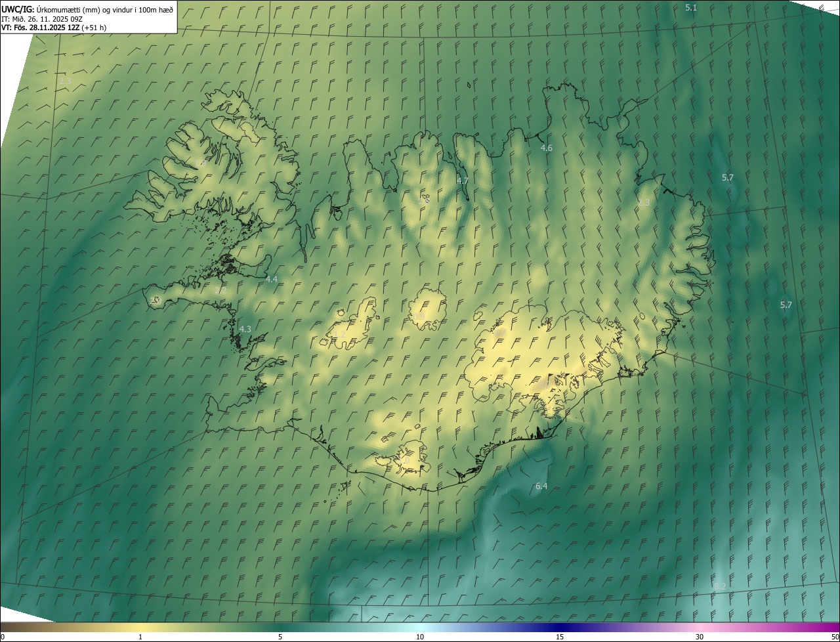
Task: Click the faint 1.0 value label on the southern glacier
Action: coord(404,461)
